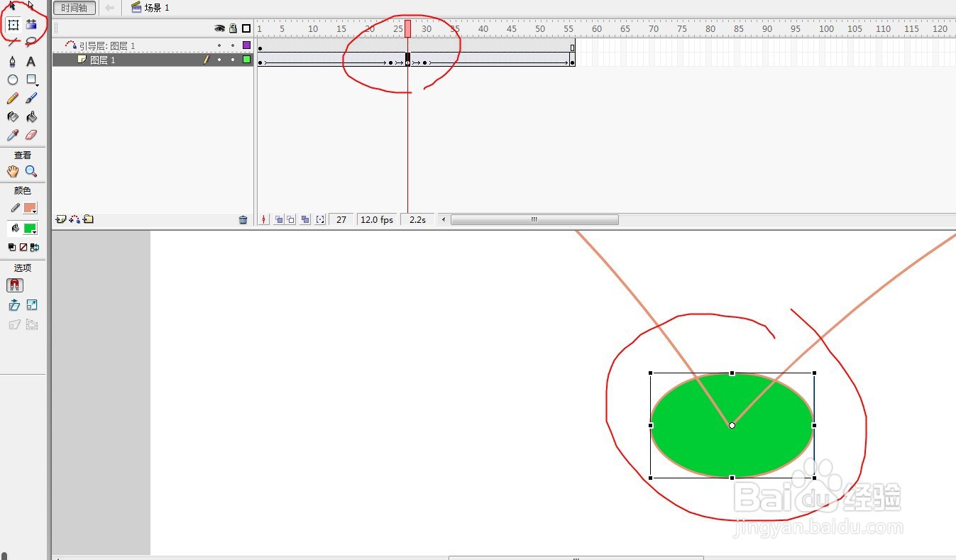Select the Oval tool
This screenshot has height=560, width=956.
pyautogui.click(x=13, y=79)
